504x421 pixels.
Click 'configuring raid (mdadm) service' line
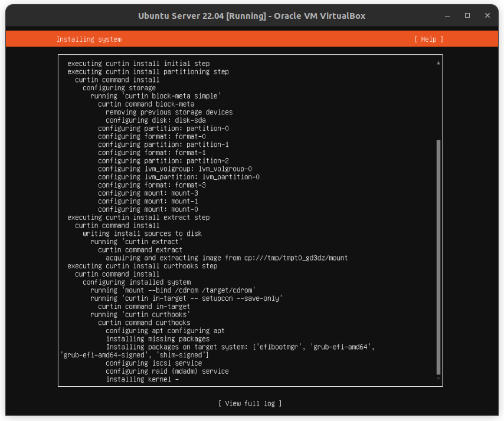click(x=167, y=371)
